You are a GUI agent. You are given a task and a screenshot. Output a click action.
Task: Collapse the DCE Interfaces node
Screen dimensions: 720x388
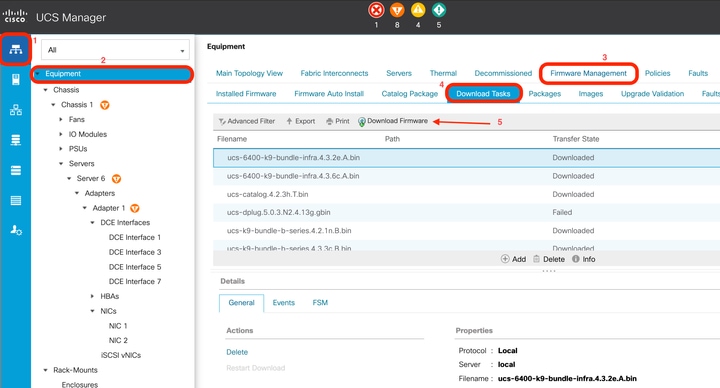[93, 223]
